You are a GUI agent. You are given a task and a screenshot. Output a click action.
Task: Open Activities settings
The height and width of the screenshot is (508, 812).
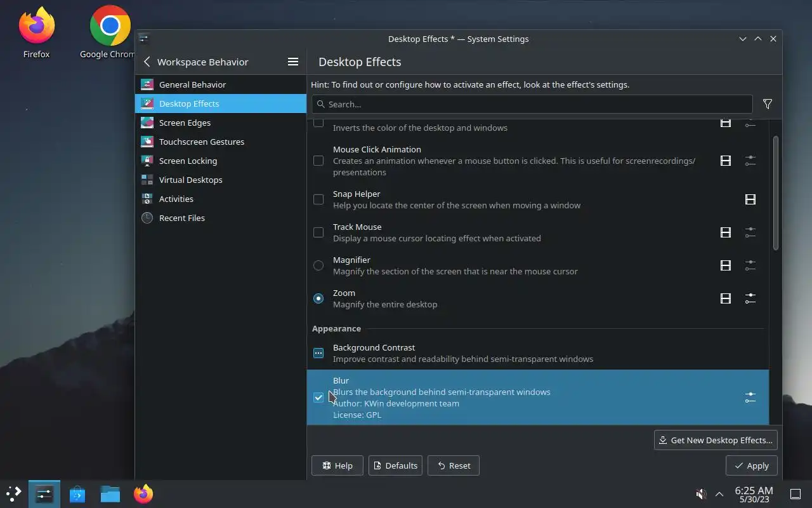[221, 199]
